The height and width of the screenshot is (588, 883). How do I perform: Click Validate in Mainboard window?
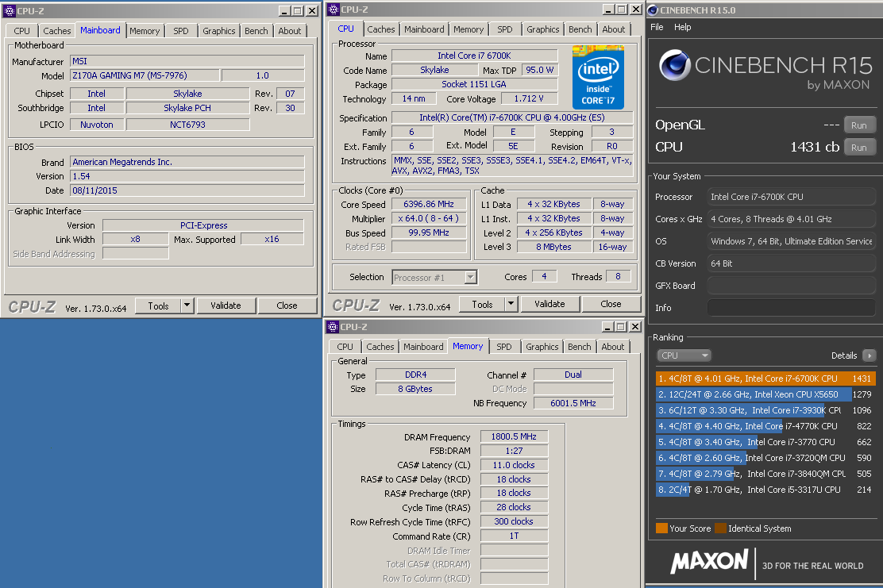coord(226,306)
